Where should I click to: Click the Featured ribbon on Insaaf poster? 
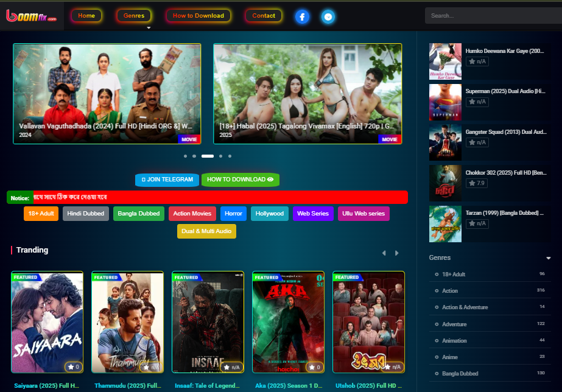(x=187, y=278)
